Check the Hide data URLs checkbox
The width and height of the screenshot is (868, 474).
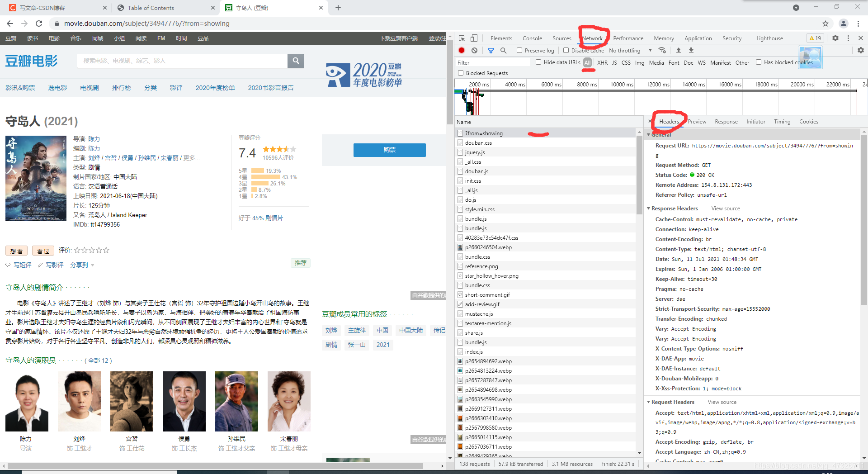538,62
